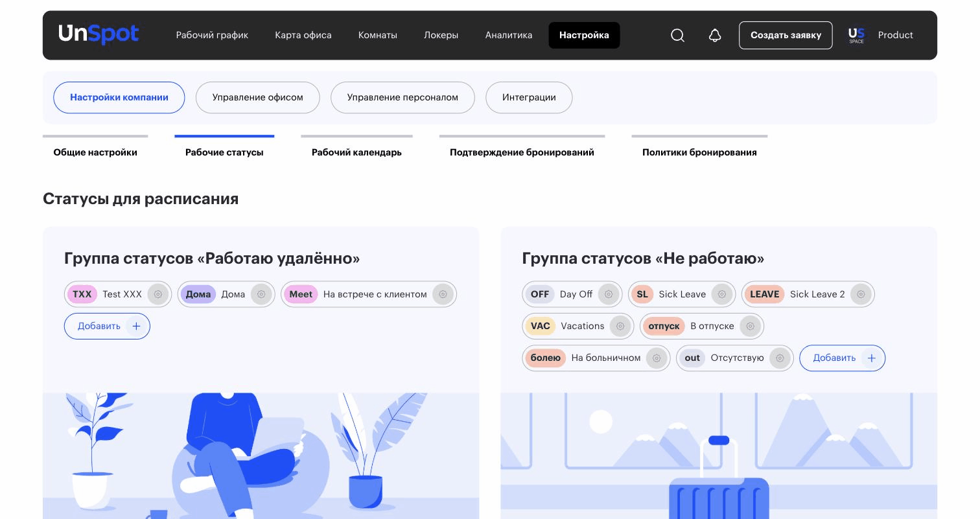Screen dimensions: 980x519
Task: Click the отпуск status badge
Action: point(664,326)
